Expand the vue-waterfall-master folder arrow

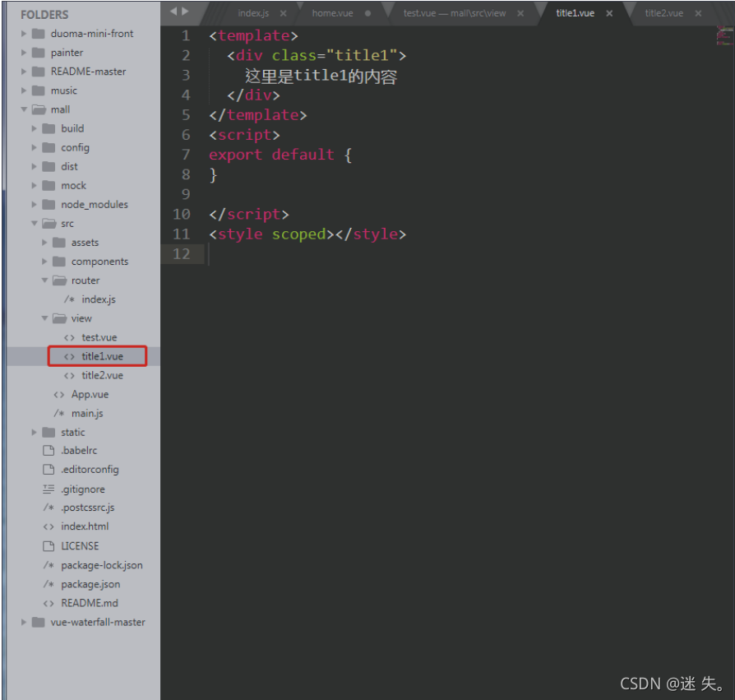tap(24, 622)
